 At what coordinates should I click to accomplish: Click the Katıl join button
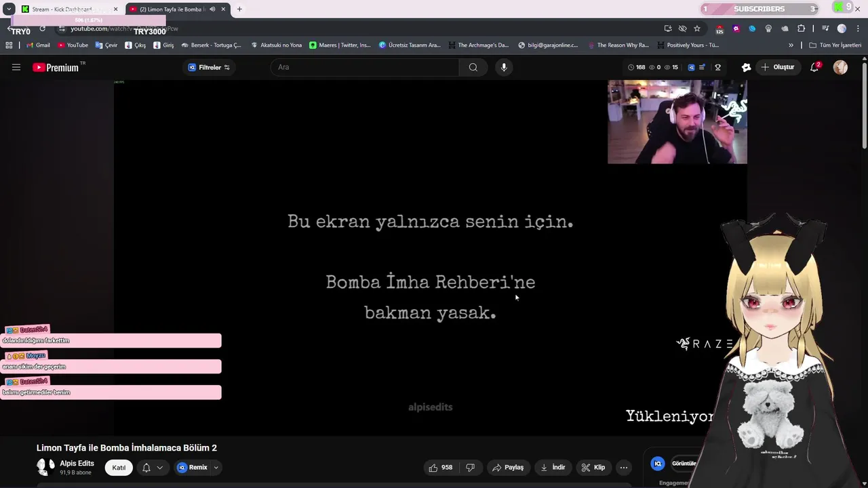[x=119, y=468]
